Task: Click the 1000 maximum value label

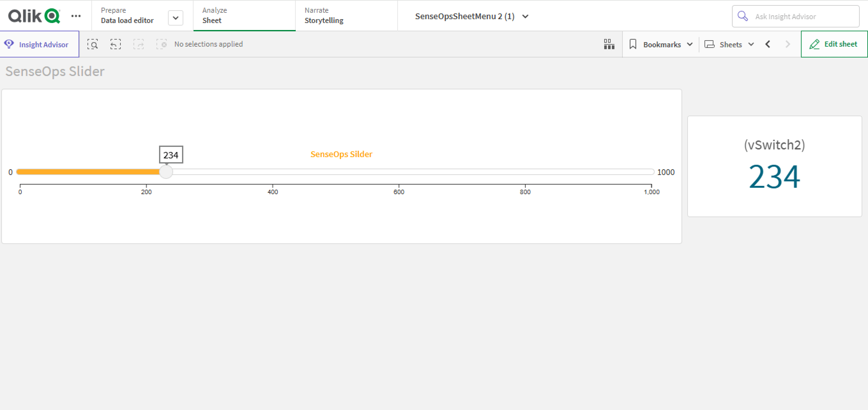Action: 666,172
